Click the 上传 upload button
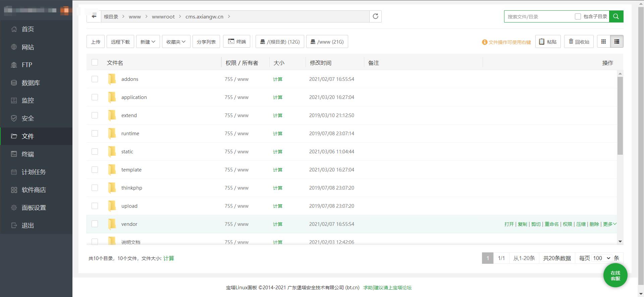The width and height of the screenshot is (644, 297). 96,42
